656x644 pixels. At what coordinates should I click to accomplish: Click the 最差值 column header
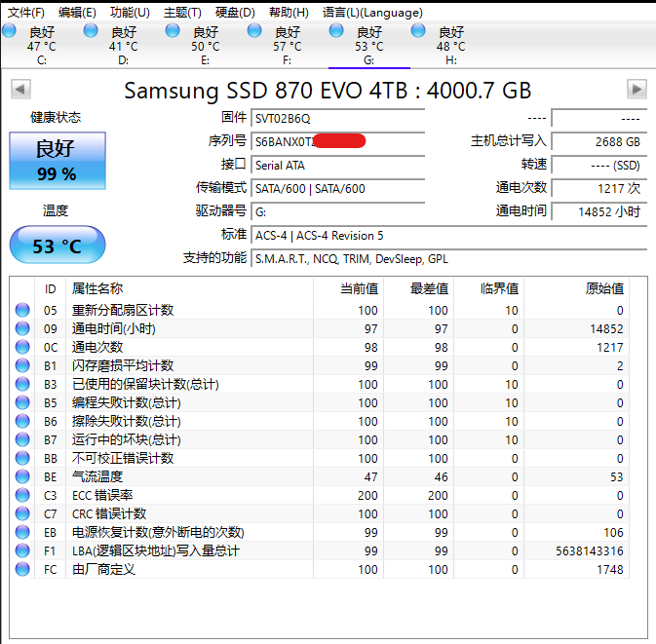[x=418, y=288]
